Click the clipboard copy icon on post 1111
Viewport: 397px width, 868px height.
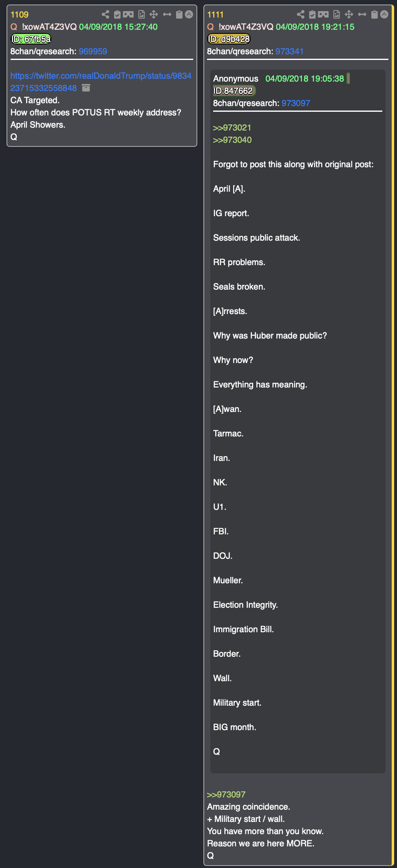click(x=374, y=15)
